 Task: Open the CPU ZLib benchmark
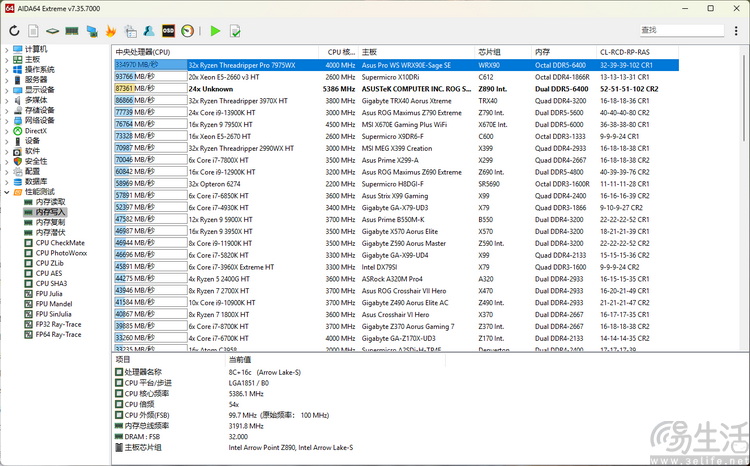(49, 263)
